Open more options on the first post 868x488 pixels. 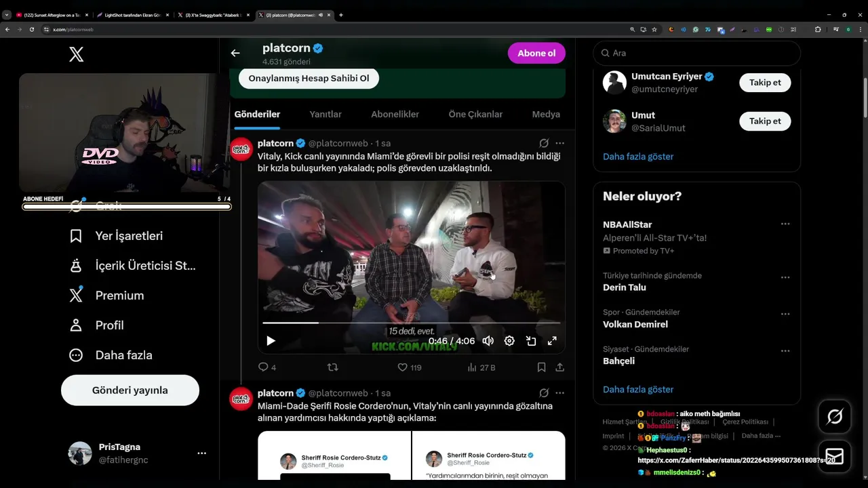pyautogui.click(x=560, y=143)
